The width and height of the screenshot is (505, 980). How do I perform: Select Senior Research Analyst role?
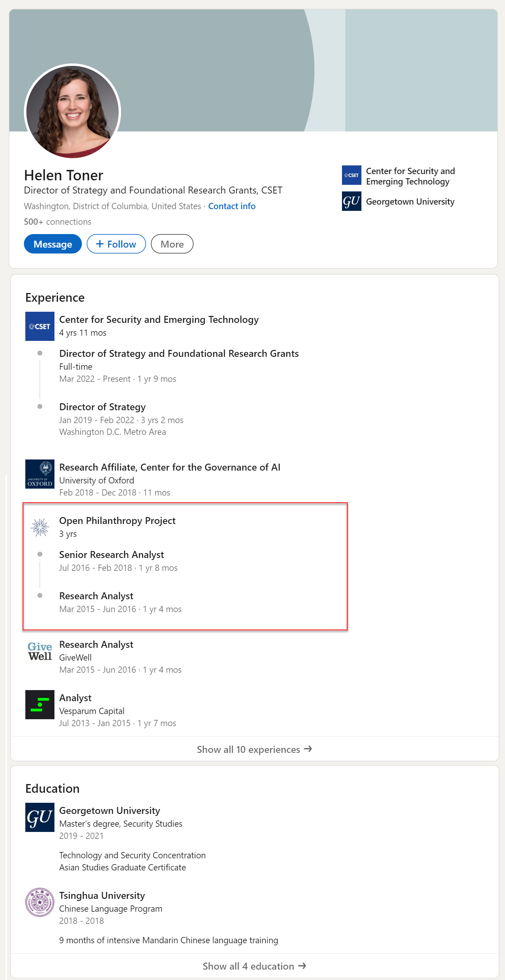111,554
